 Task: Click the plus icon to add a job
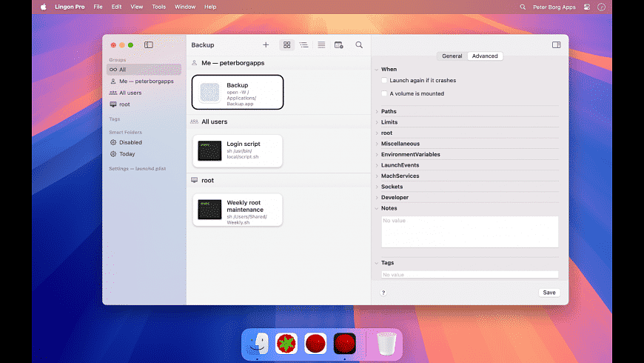pyautogui.click(x=266, y=45)
